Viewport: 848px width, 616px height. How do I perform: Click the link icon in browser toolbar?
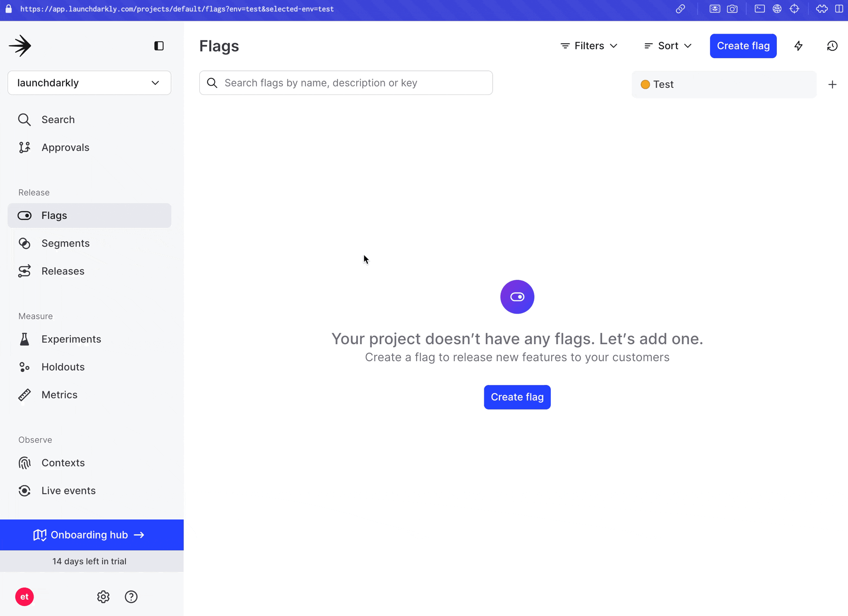(x=681, y=9)
